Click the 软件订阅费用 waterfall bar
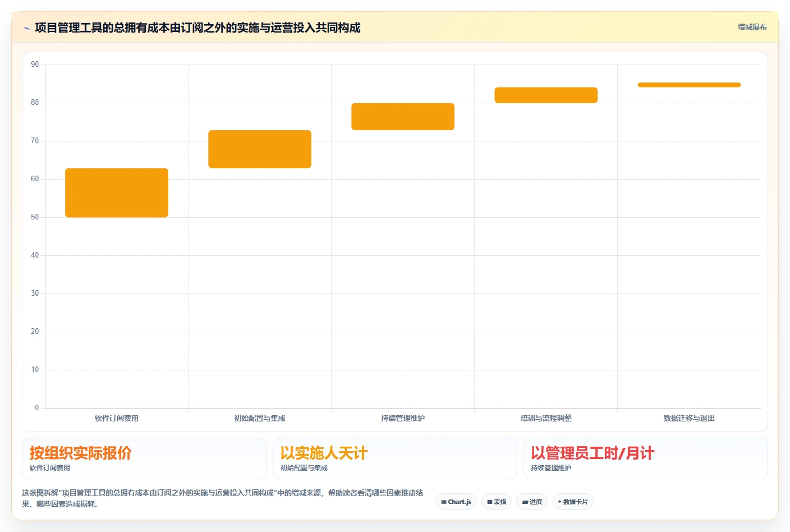 click(117, 192)
